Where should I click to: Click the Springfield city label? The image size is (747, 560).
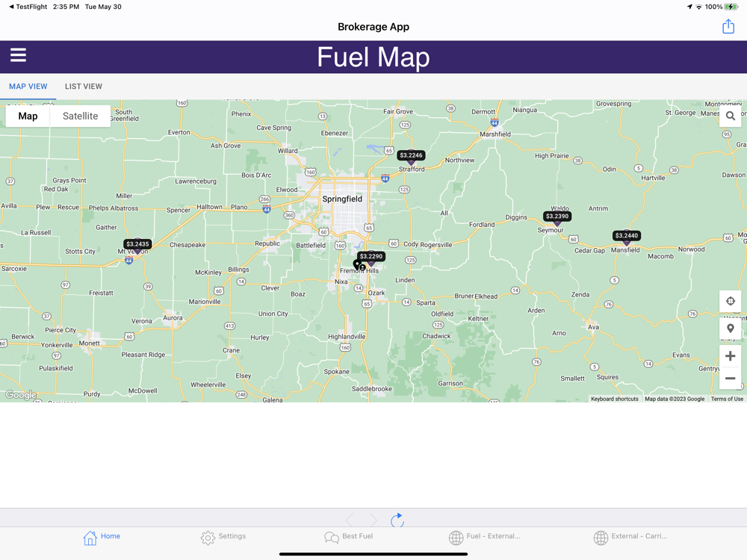pos(342,199)
